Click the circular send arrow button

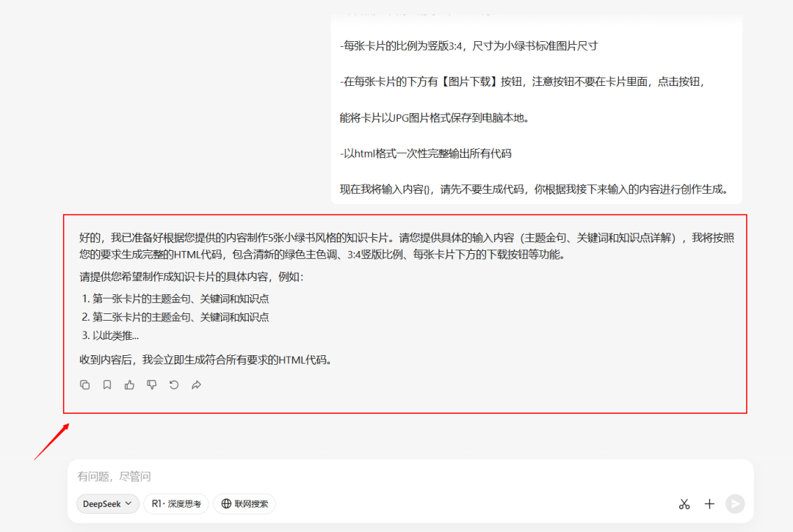pos(735,504)
